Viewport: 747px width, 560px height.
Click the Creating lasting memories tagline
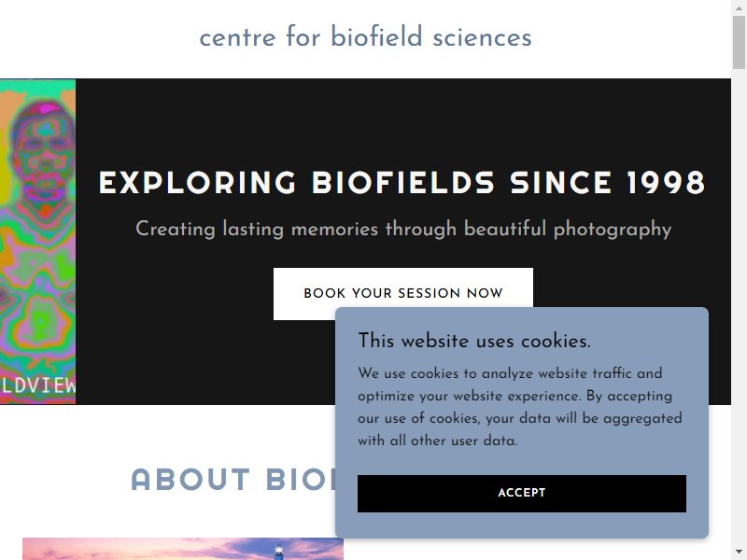click(403, 229)
